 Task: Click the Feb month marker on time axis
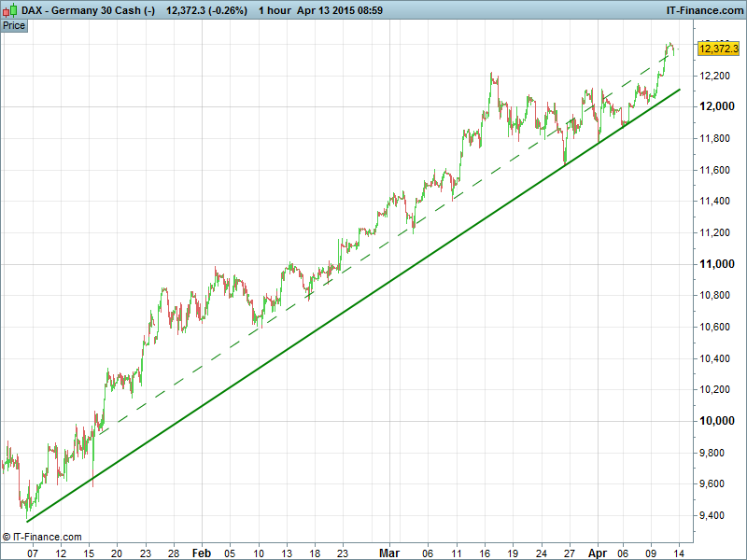[x=202, y=552]
